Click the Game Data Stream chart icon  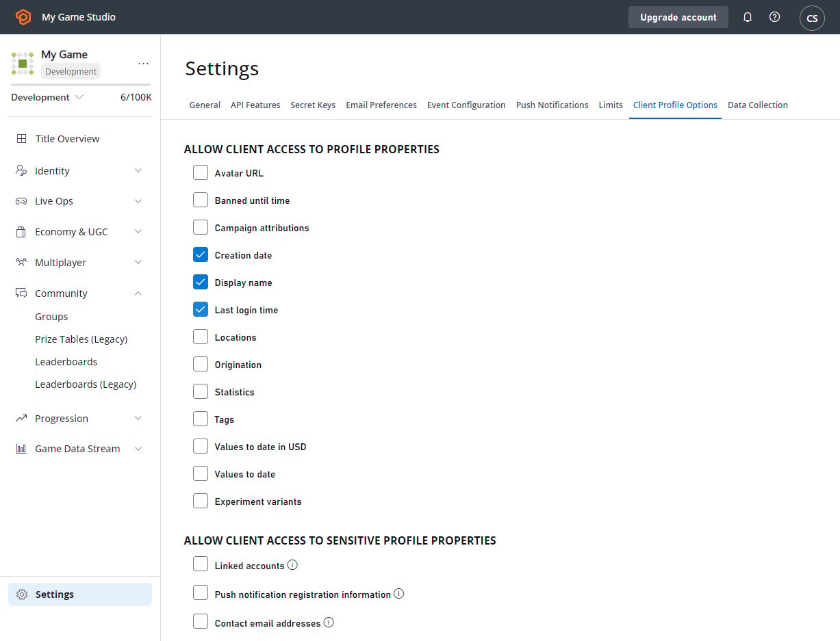coord(21,449)
